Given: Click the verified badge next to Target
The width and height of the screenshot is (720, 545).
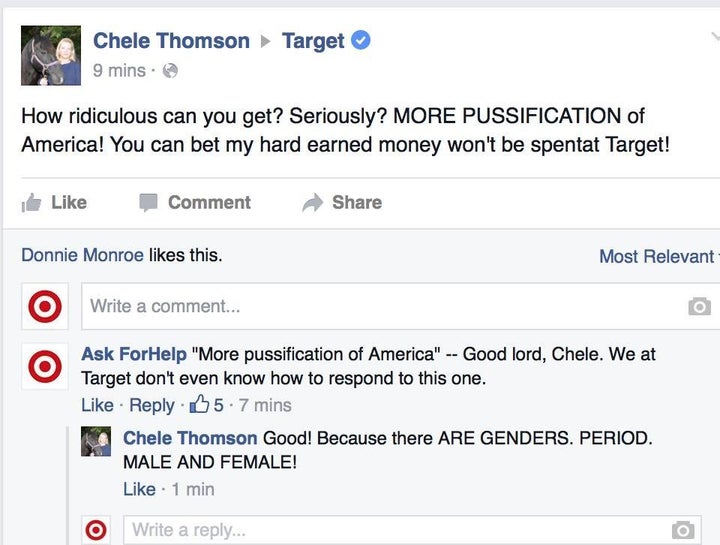Looking at the screenshot, I should 360,40.
